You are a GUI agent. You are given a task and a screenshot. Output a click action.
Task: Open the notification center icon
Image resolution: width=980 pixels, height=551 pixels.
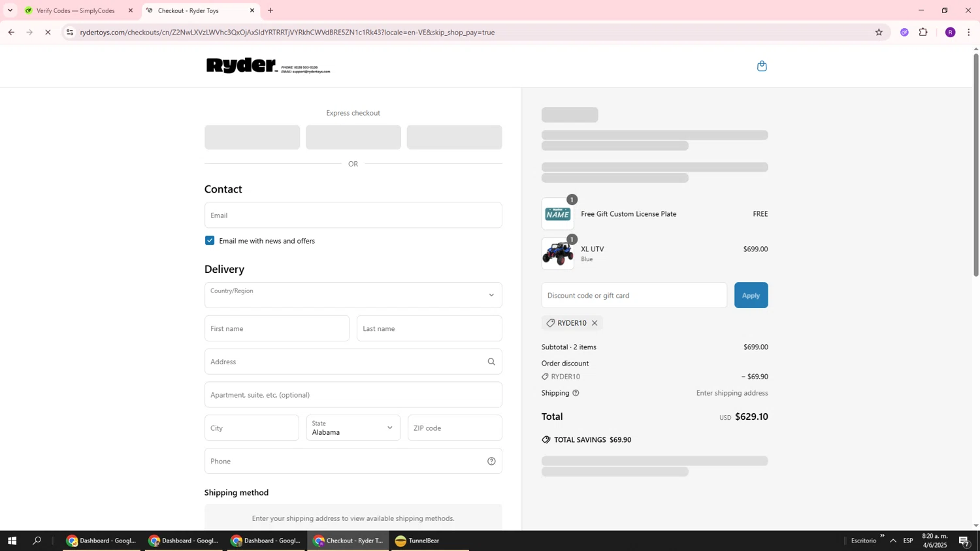(964, 541)
